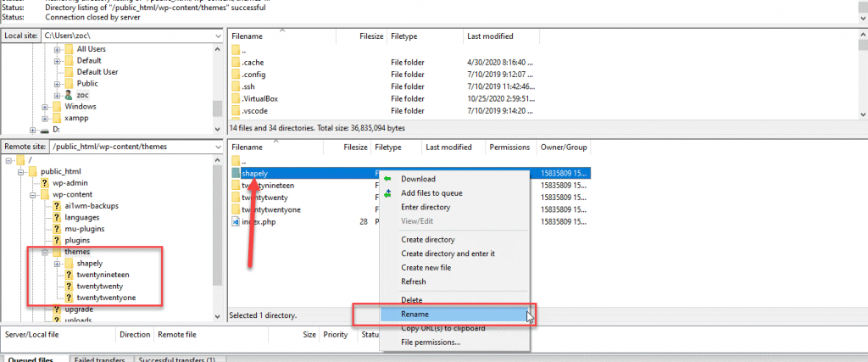
Task: Open the Local site path dropdown arrow
Action: point(217,36)
